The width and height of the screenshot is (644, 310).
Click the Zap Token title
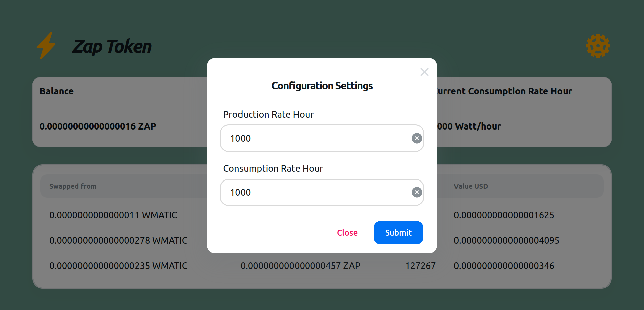coord(112,47)
